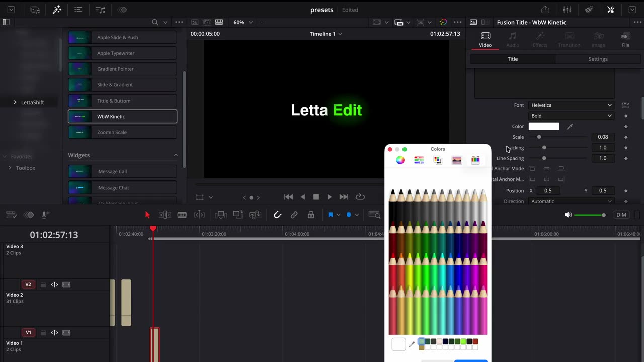Open the font style dropdown showing Bold

[572, 116]
